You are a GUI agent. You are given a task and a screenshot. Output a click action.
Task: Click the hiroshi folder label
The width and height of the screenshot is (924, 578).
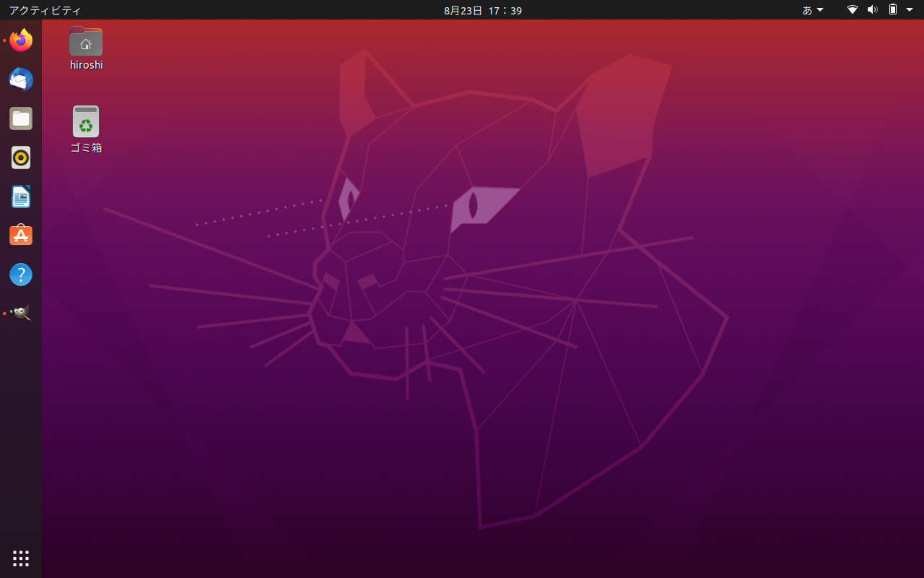tap(86, 65)
